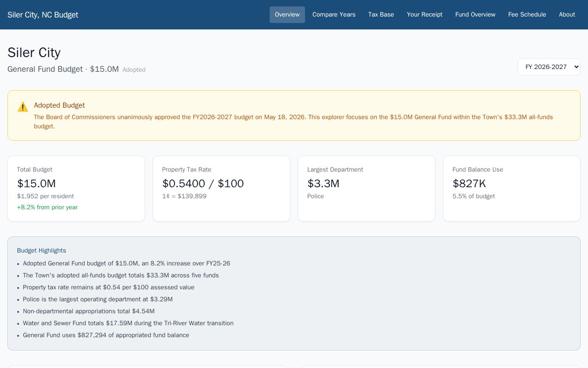The width and height of the screenshot is (588, 368).
Task: Go to the Tax Base tab
Action: click(x=381, y=15)
